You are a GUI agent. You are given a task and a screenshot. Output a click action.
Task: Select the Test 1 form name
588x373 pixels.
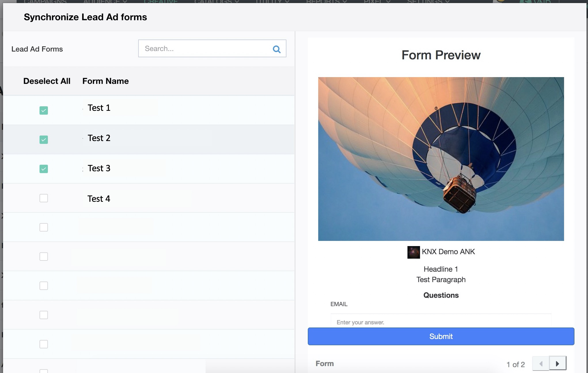click(x=99, y=108)
